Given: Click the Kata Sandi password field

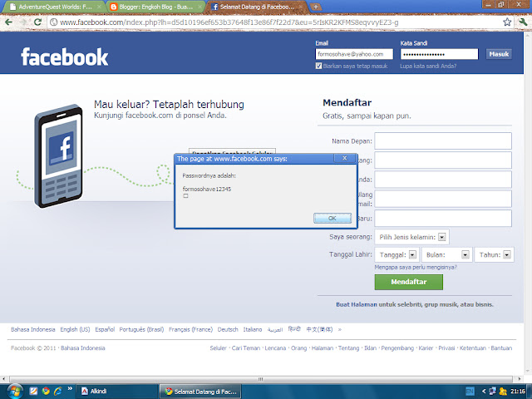Looking at the screenshot, I should (439, 54).
